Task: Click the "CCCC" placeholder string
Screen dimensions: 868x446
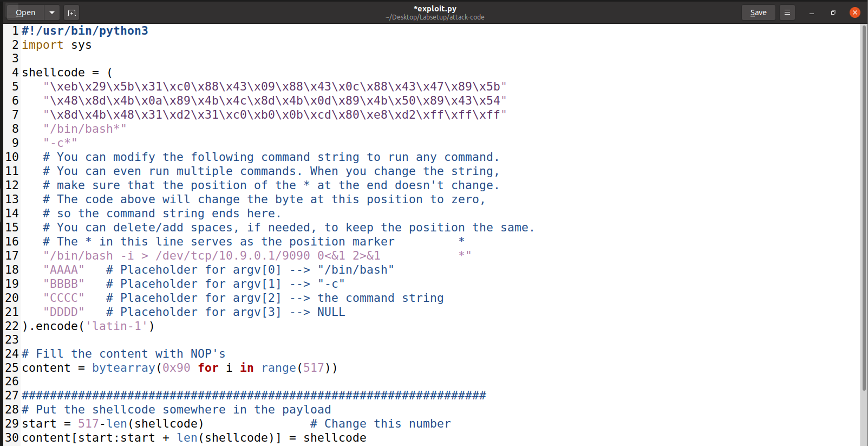Action: tap(64, 298)
